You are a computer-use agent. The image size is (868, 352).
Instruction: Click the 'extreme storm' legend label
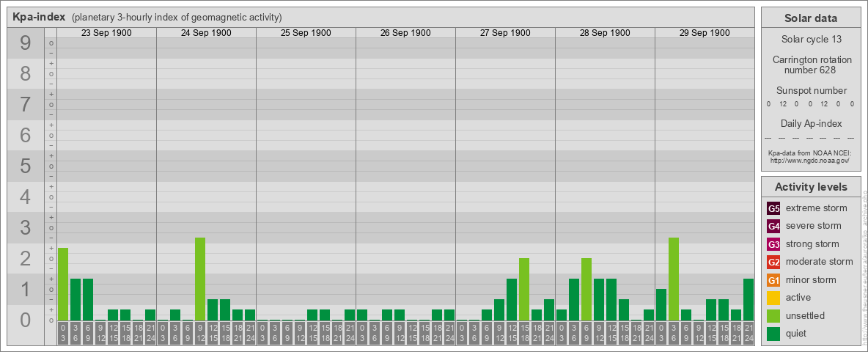click(817, 209)
